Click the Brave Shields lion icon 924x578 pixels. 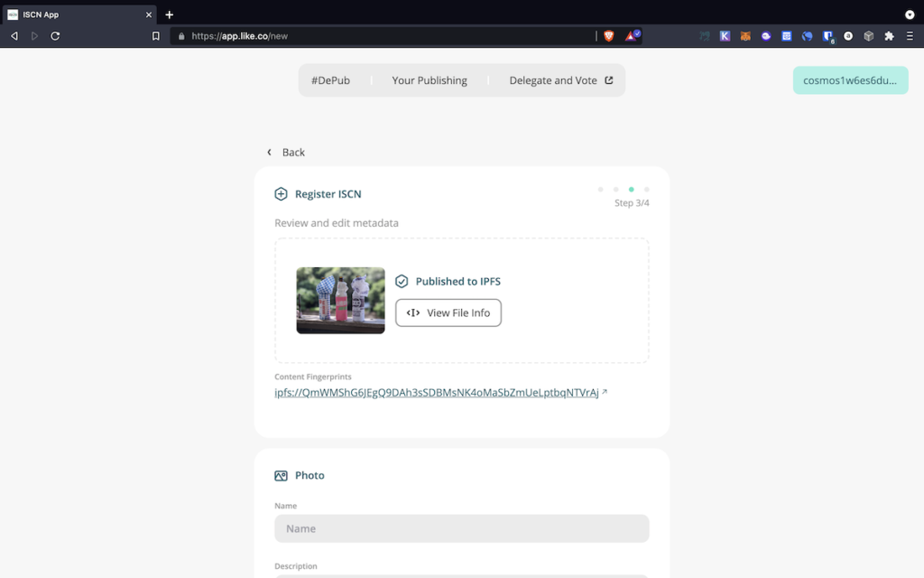pos(609,36)
